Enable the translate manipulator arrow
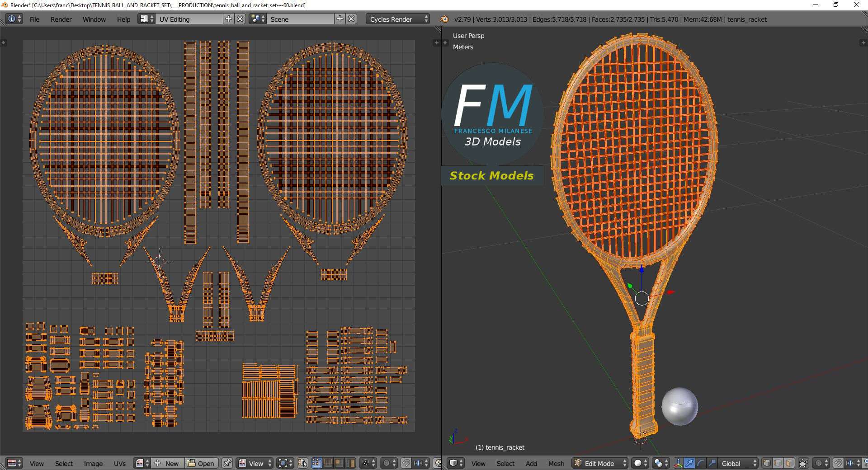868x470 pixels. (689, 463)
